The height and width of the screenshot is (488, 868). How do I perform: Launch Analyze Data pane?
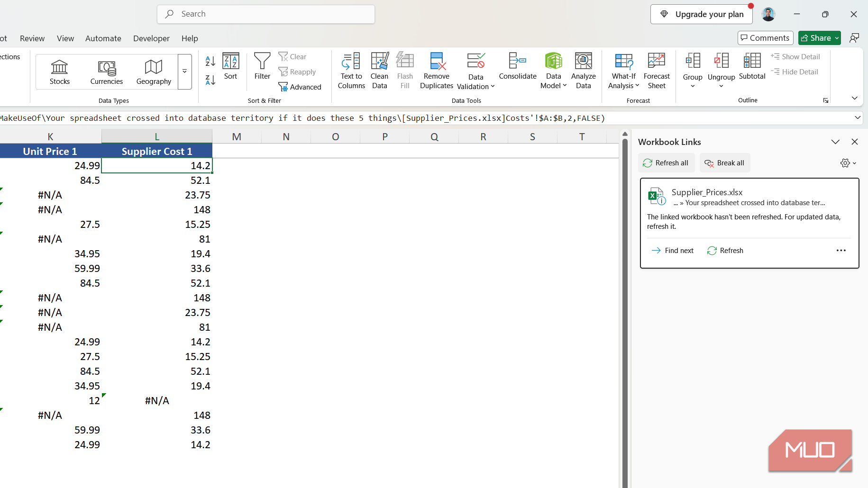[583, 71]
